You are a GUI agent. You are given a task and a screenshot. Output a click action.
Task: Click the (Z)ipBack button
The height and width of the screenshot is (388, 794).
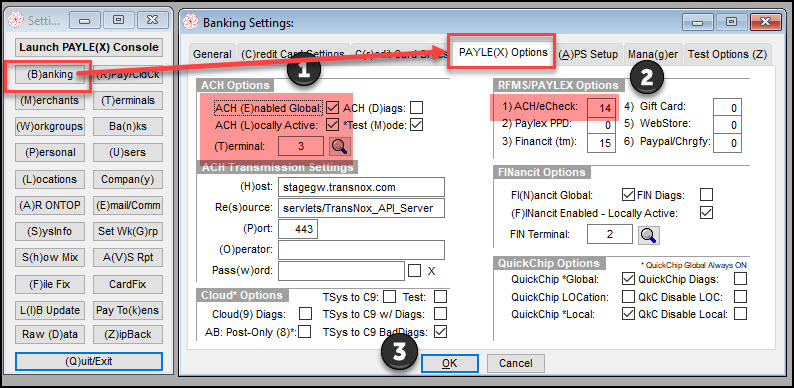coord(128,334)
